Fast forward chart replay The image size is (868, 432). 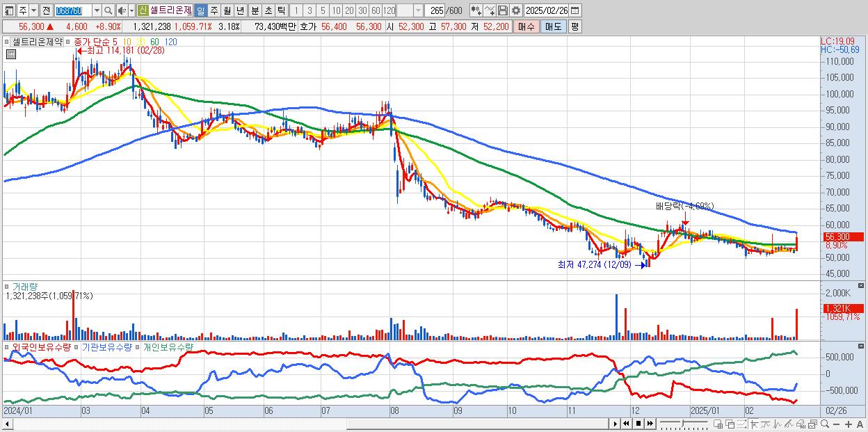pyautogui.click(x=650, y=424)
